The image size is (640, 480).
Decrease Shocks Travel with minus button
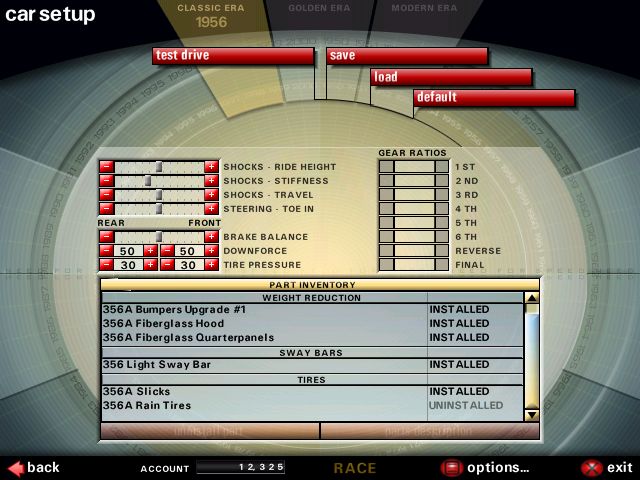pos(107,195)
